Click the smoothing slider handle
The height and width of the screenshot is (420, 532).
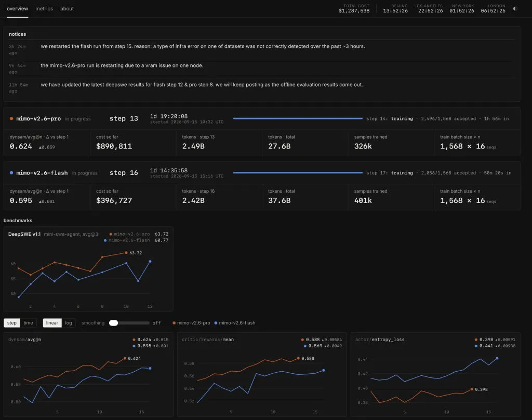[114, 323]
